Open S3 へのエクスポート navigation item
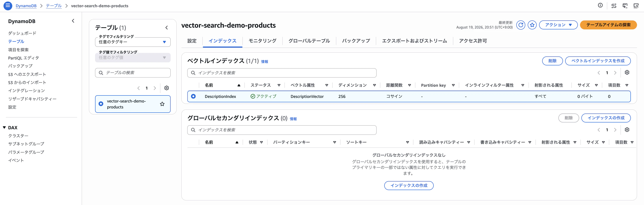 [27, 74]
